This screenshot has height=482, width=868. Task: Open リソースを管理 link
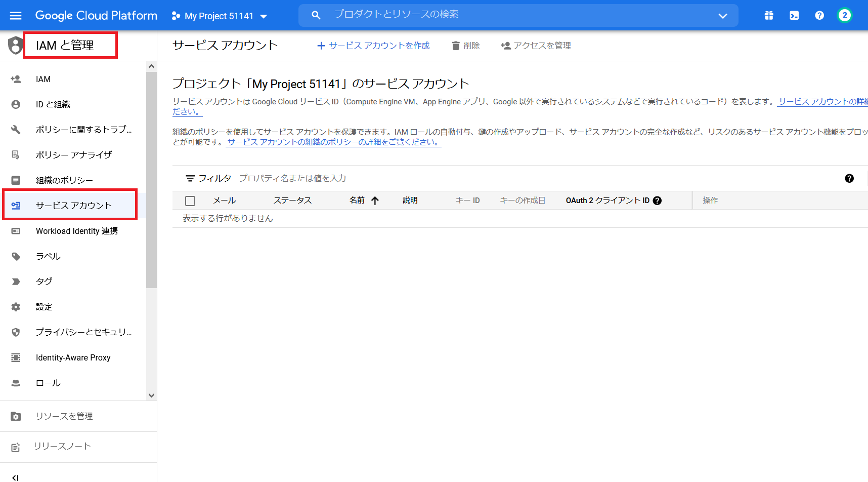64,416
